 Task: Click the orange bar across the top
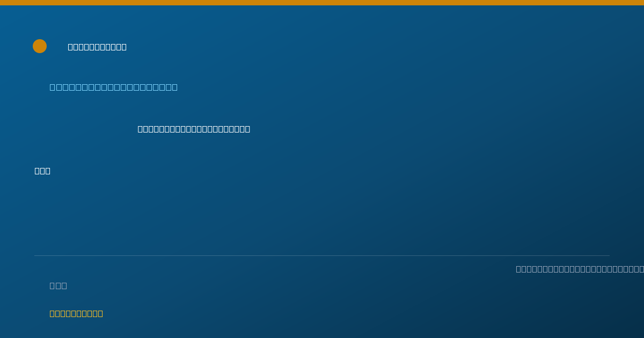coord(322,3)
